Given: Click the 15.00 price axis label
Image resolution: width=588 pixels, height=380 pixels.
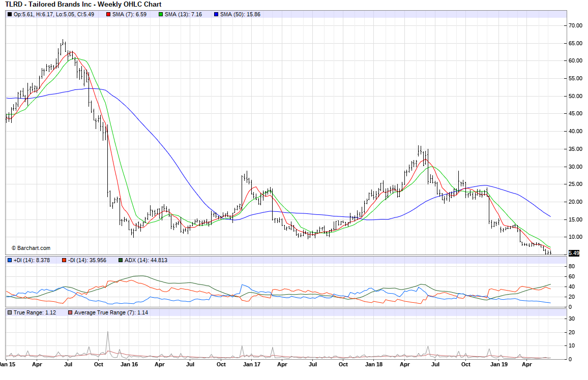Looking at the screenshot, I should 575,220.
